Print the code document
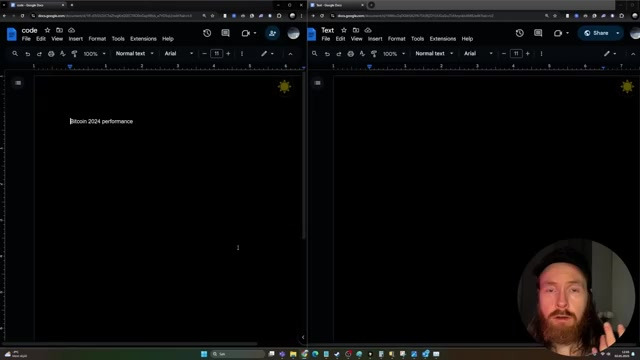The width and height of the screenshot is (640, 360). (51, 53)
